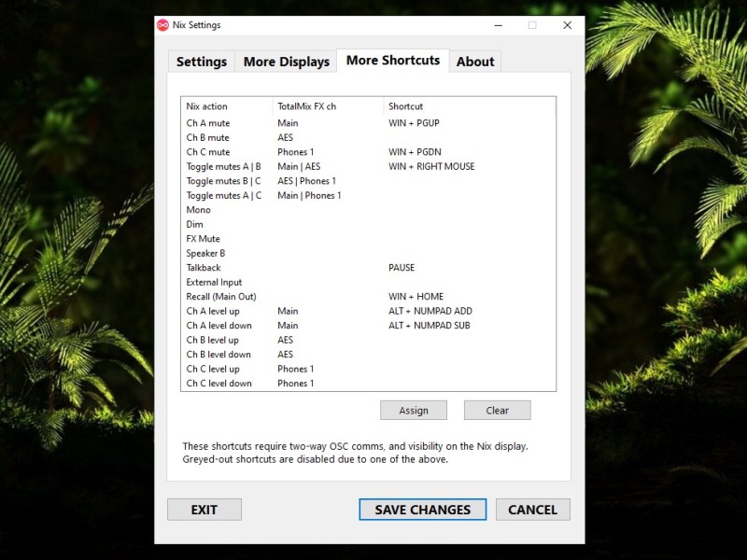Select the Speaker B action row
Screen dimensions: 747x560
tap(206, 252)
